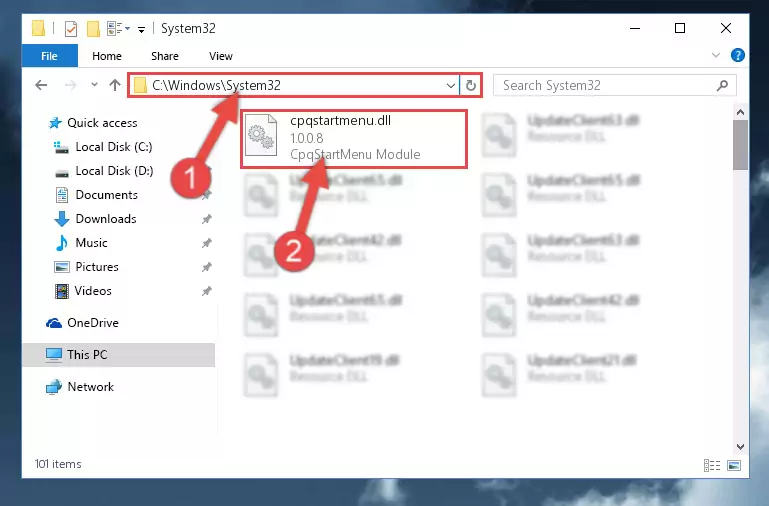The height and width of the screenshot is (506, 769).
Task: Open the recent locations dropdown
Action: tap(94, 85)
